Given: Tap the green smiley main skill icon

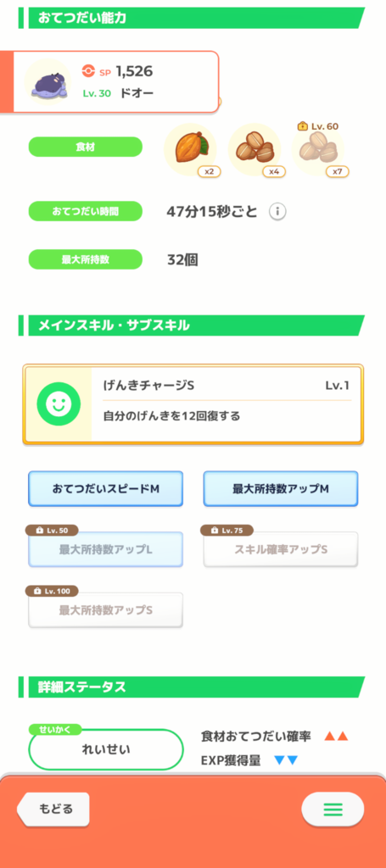Looking at the screenshot, I should click(59, 404).
